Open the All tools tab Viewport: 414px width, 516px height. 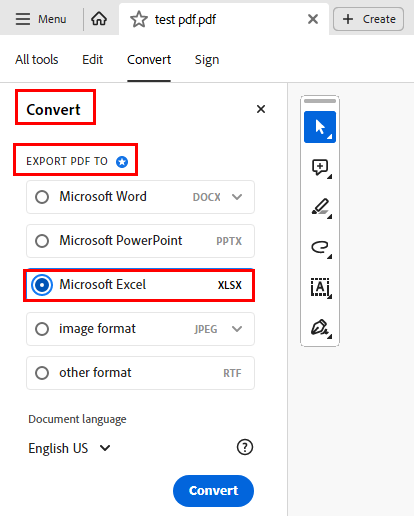pyautogui.click(x=37, y=60)
